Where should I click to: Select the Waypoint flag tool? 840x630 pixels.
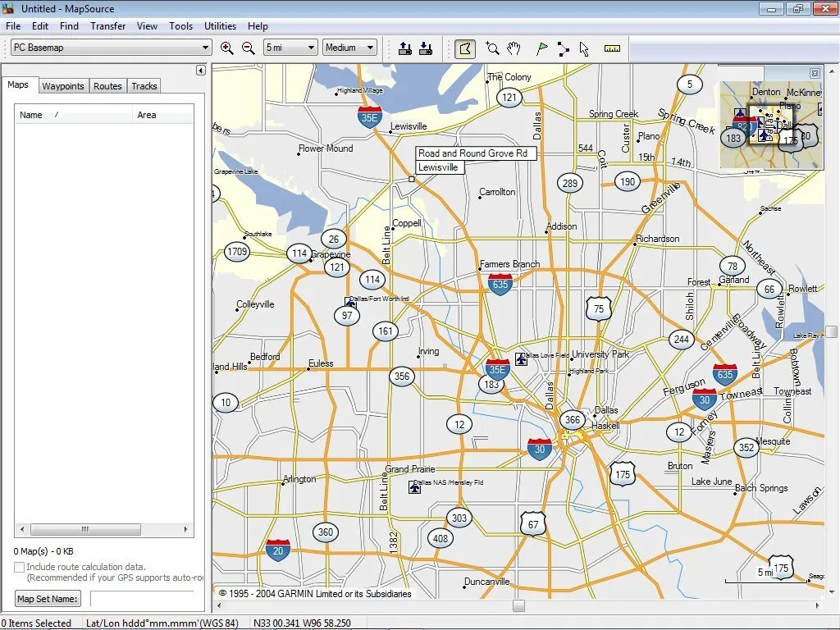point(541,48)
